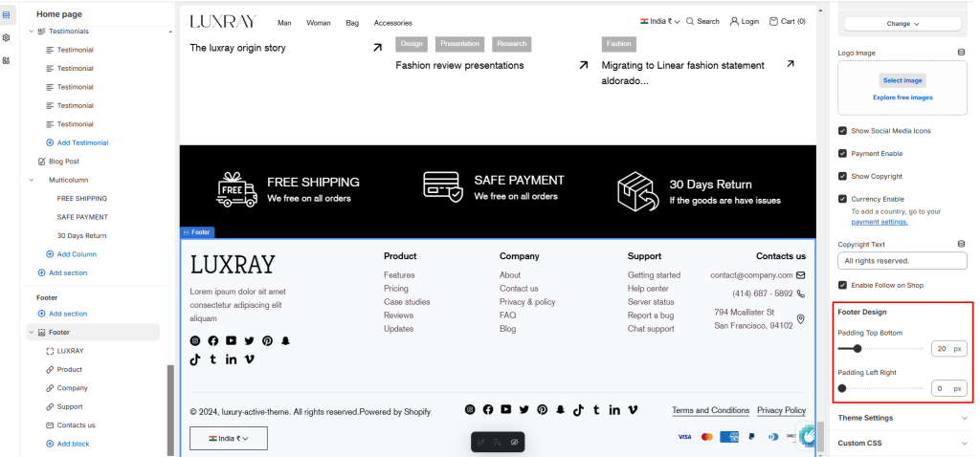Select the SAFE PAYMENT column in sidebar

coord(82,217)
